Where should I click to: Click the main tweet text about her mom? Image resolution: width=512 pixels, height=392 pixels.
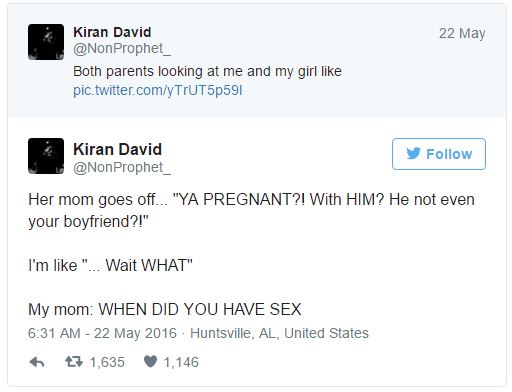(x=251, y=211)
